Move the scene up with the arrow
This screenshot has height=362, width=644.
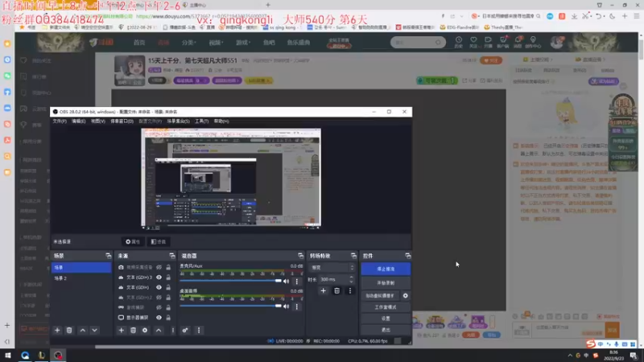point(83,331)
